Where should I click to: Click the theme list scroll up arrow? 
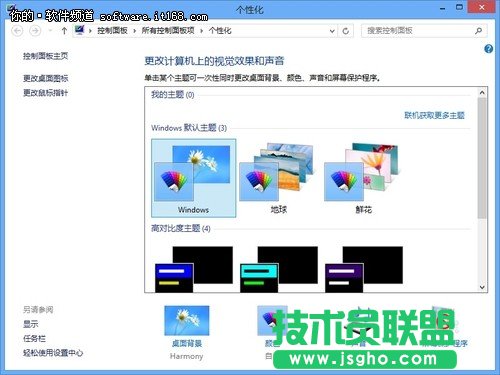pos(482,93)
